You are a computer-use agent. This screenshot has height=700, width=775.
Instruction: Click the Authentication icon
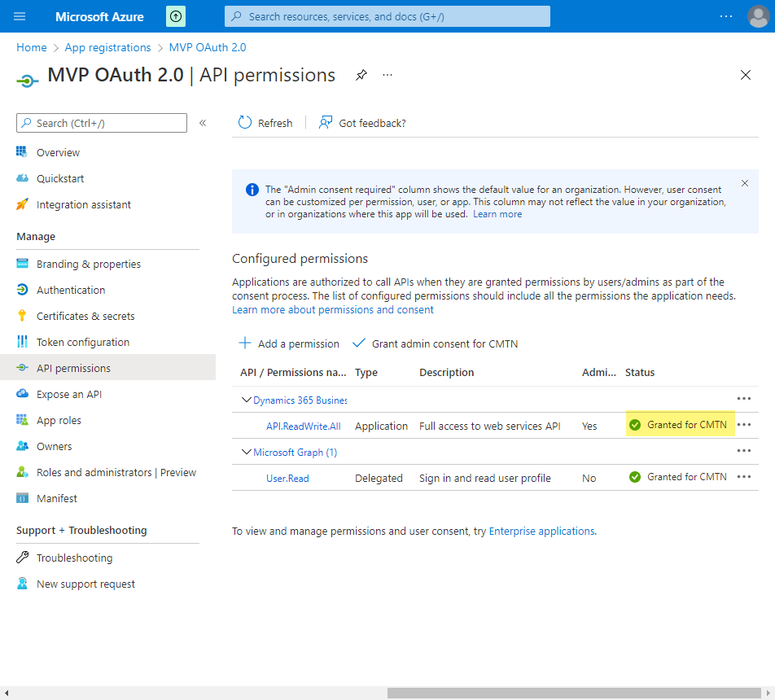(x=22, y=290)
